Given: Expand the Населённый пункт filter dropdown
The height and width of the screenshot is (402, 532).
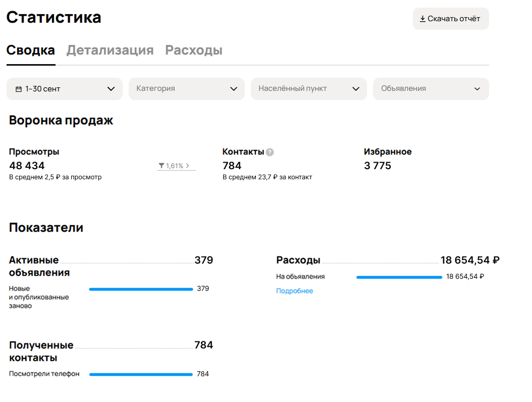Looking at the screenshot, I should click(x=309, y=89).
